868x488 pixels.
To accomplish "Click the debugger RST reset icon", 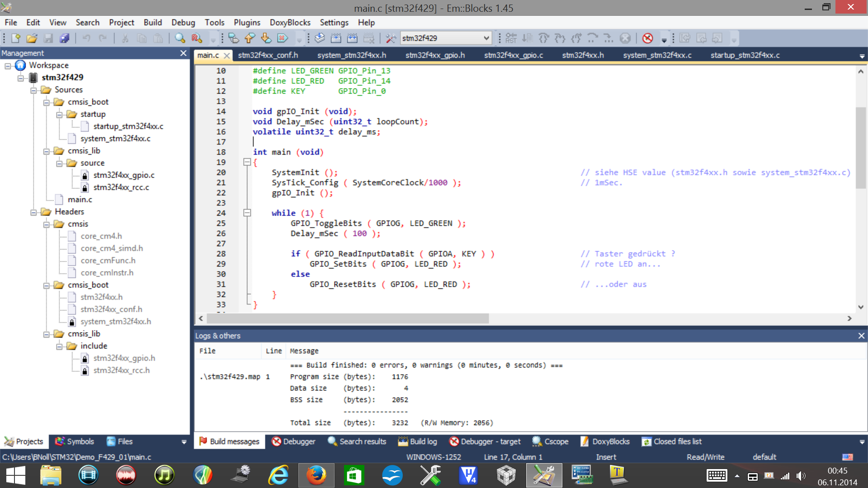I will click(511, 38).
